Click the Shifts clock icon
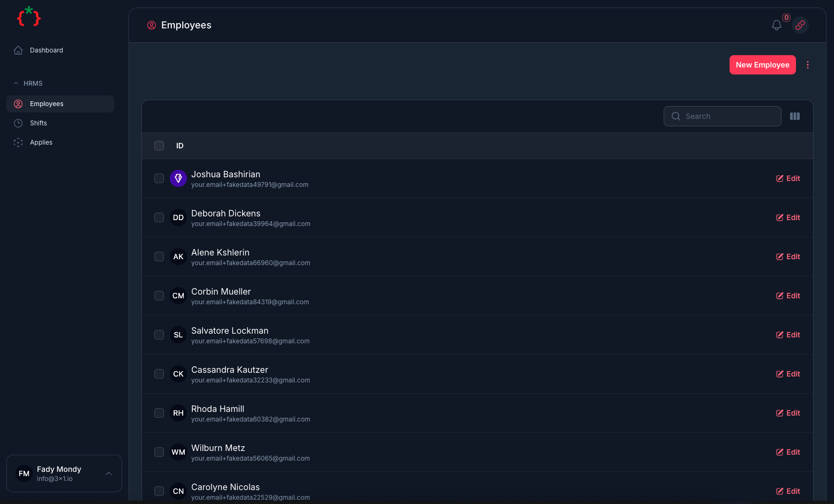The image size is (834, 504). point(18,123)
